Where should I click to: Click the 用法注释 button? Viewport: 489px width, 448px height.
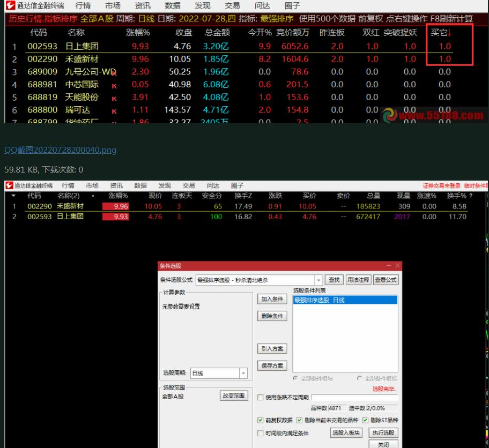point(358,280)
